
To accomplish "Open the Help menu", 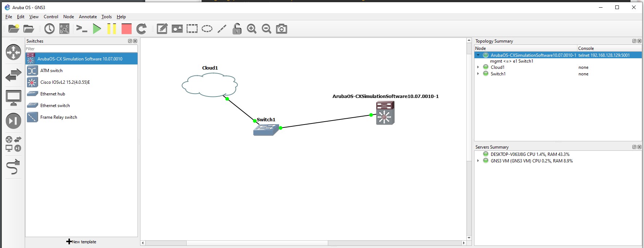I will [x=121, y=17].
